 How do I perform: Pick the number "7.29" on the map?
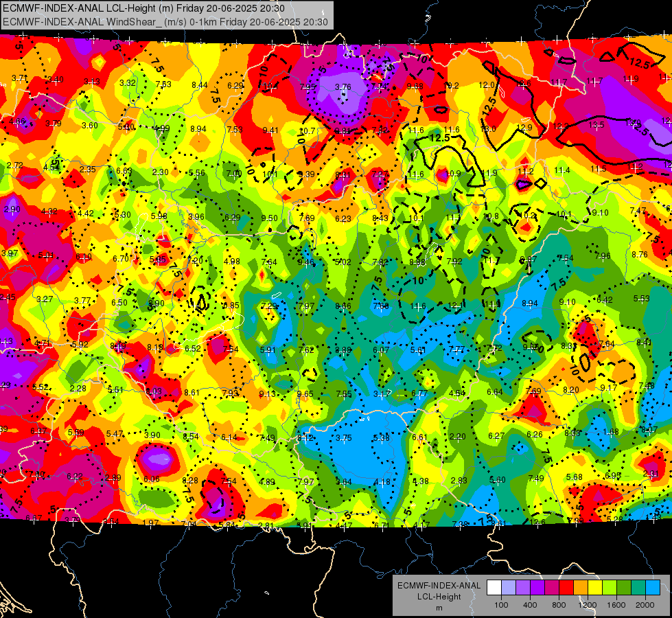[x=269, y=306]
